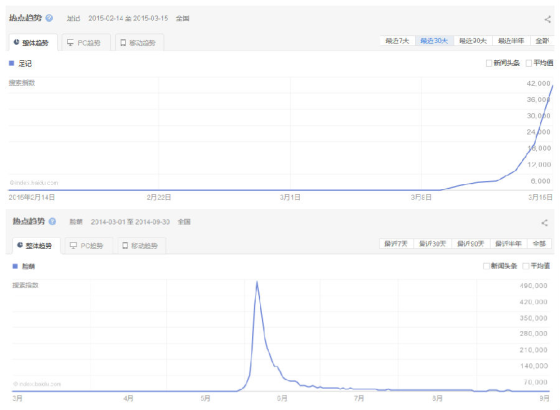Choose 最近90天 range in bottom panel
The width and height of the screenshot is (560, 410).
click(x=471, y=244)
